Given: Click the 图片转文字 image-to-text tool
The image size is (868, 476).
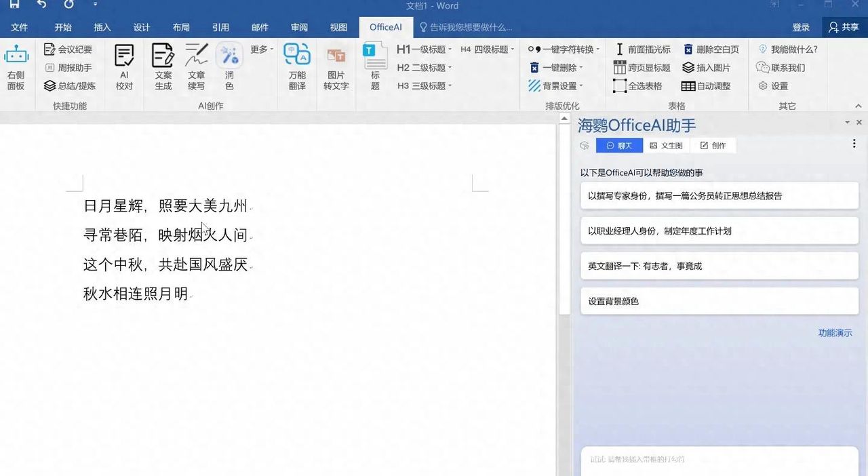Looking at the screenshot, I should click(336, 68).
